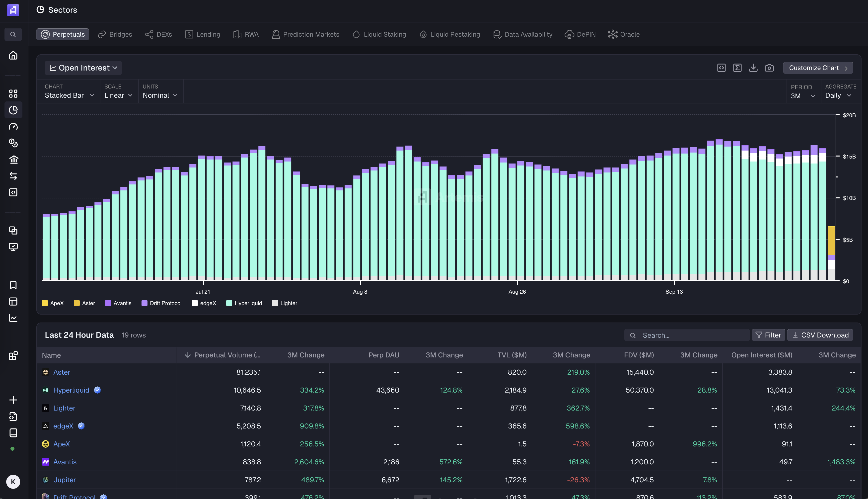Click the plus icon in sidebar
Image resolution: width=868 pixels, height=499 pixels.
[13, 400]
